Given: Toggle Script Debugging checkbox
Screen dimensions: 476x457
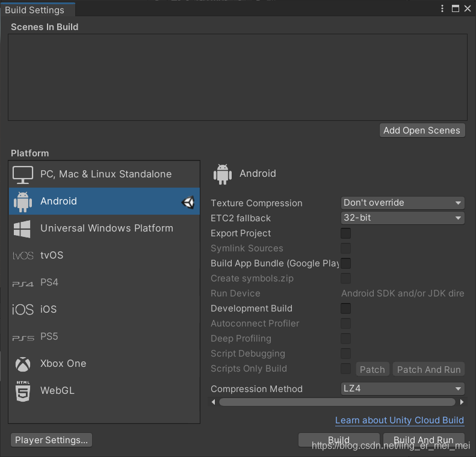Looking at the screenshot, I should click(x=345, y=354).
